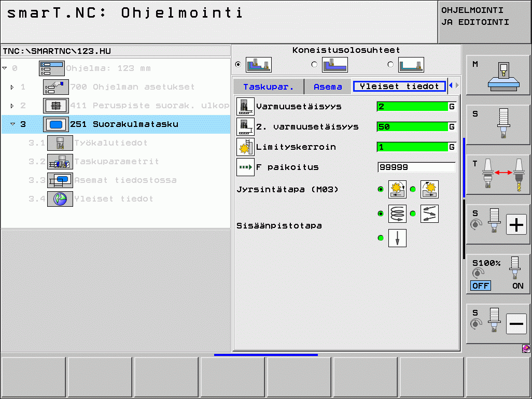
Task: Click the F paikoitus 99999 field
Action: (416, 167)
